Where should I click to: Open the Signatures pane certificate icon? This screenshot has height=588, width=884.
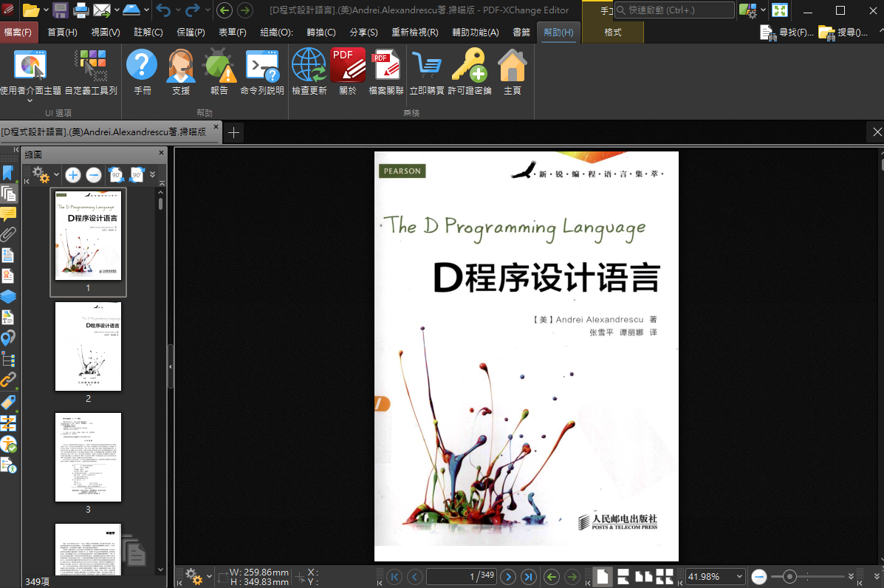tap(8, 276)
